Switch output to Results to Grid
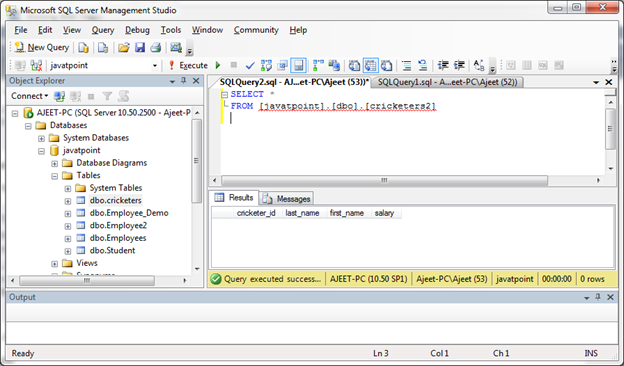 (370, 65)
